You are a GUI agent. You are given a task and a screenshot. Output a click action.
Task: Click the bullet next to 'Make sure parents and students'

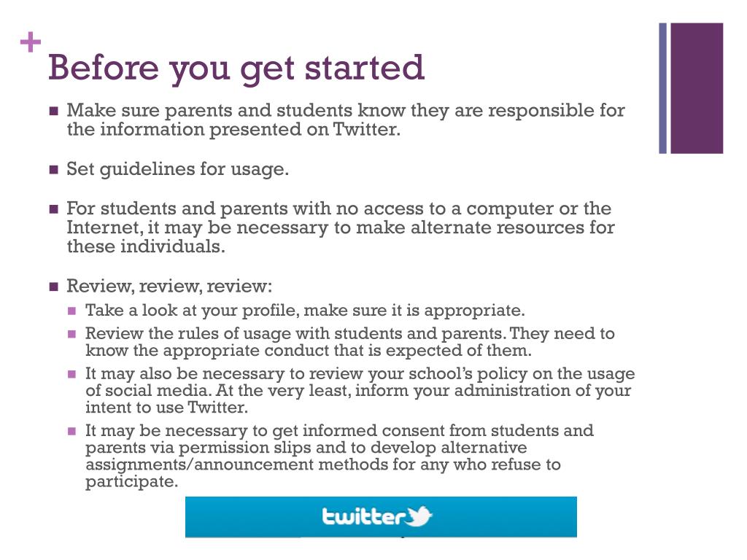pyautogui.click(x=53, y=112)
